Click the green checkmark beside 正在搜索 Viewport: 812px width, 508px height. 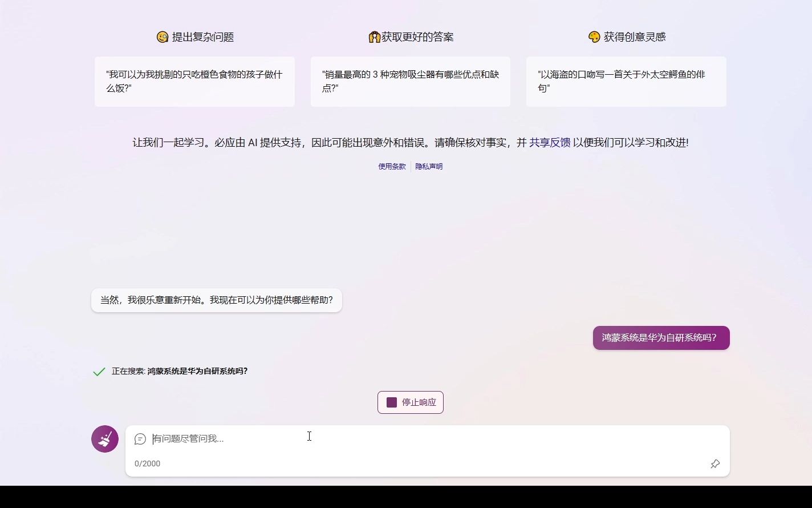(x=98, y=371)
